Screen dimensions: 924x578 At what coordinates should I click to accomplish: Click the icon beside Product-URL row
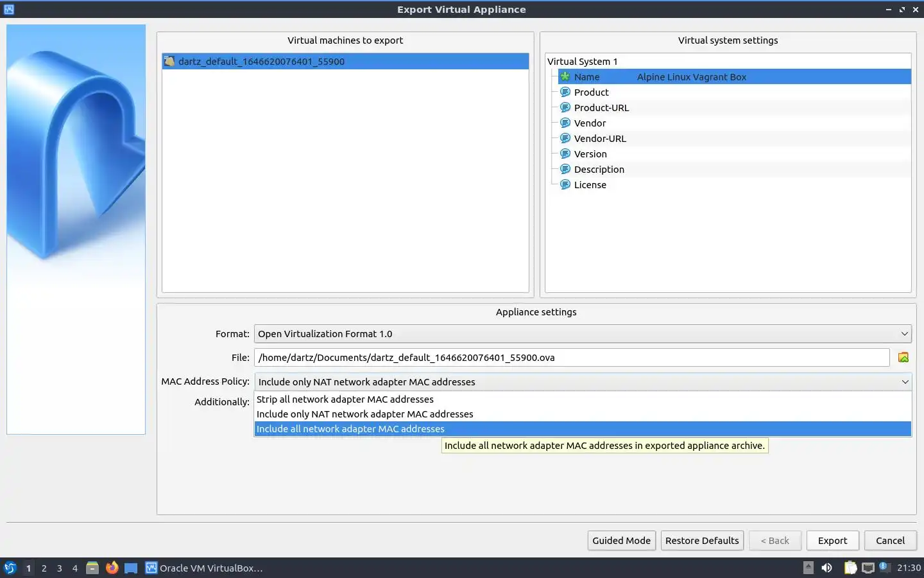565,107
